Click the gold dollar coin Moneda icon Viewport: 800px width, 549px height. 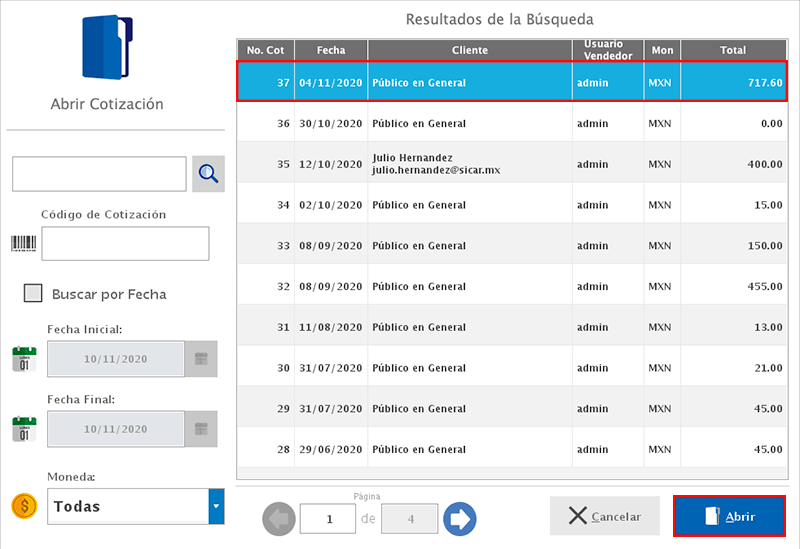(x=24, y=506)
